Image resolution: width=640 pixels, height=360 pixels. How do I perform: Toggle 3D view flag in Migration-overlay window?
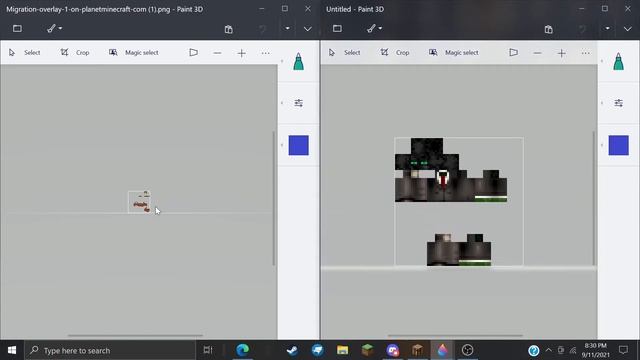[x=193, y=53]
